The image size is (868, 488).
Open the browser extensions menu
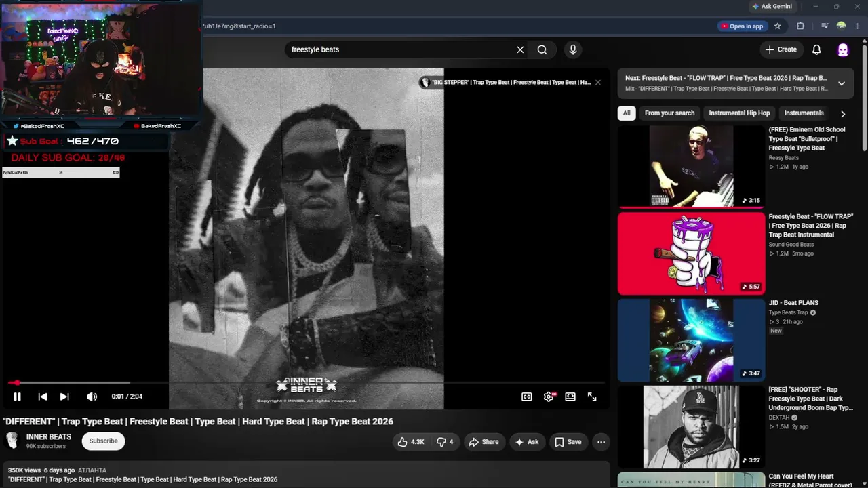[x=800, y=26]
